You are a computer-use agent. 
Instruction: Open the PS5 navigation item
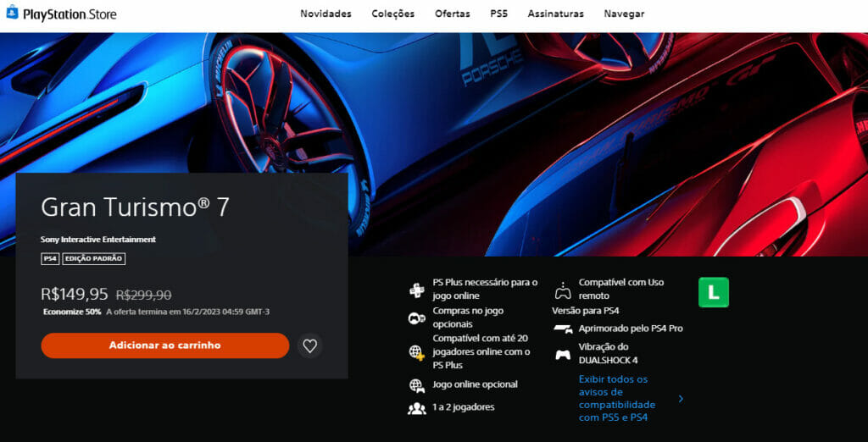point(498,14)
